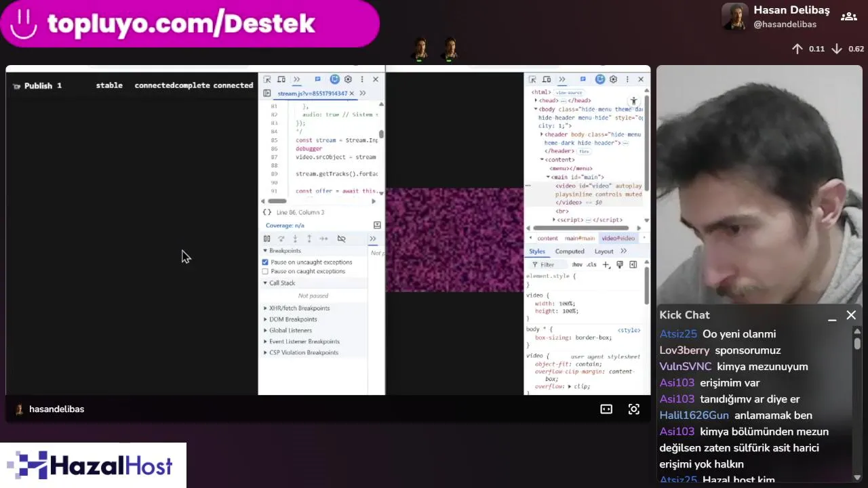The height and width of the screenshot is (488, 868).
Task: Click Coverage: n/a link
Action: pyautogui.click(x=285, y=225)
